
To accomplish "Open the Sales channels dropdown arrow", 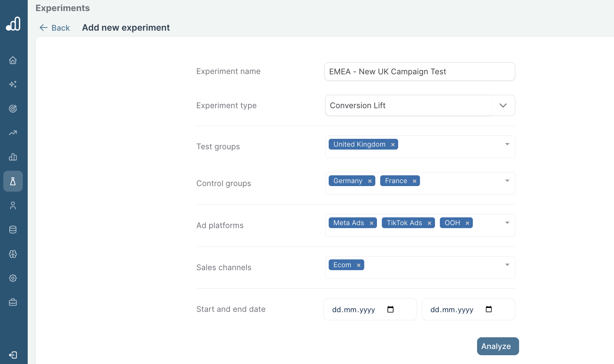I will click(x=507, y=265).
